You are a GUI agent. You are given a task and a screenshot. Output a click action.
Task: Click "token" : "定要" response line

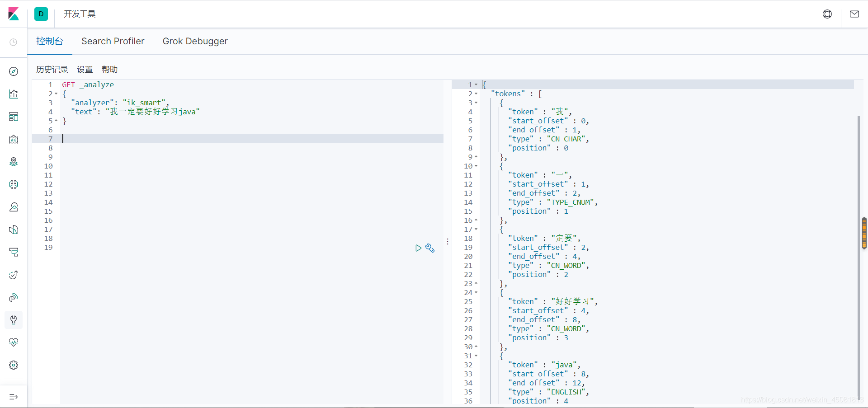544,238
